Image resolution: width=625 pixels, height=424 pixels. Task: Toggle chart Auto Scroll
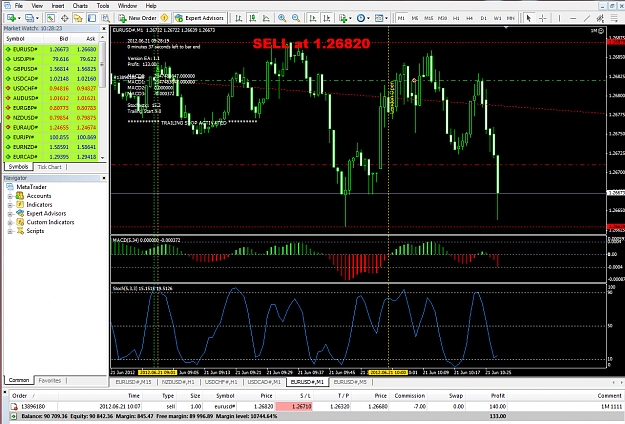(x=313, y=18)
